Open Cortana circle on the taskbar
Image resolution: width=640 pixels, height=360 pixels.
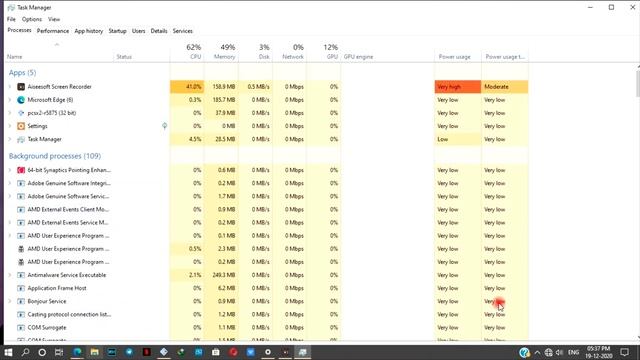coord(42,352)
